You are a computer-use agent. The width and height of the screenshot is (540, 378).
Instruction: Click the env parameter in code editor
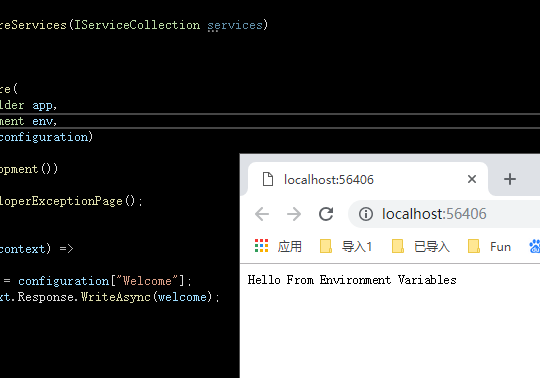[42, 121]
